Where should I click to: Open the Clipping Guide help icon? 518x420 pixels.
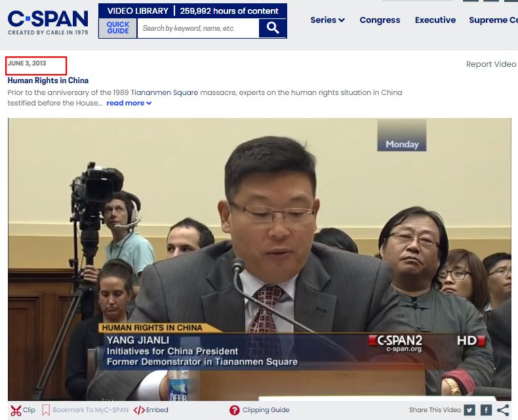(234, 410)
